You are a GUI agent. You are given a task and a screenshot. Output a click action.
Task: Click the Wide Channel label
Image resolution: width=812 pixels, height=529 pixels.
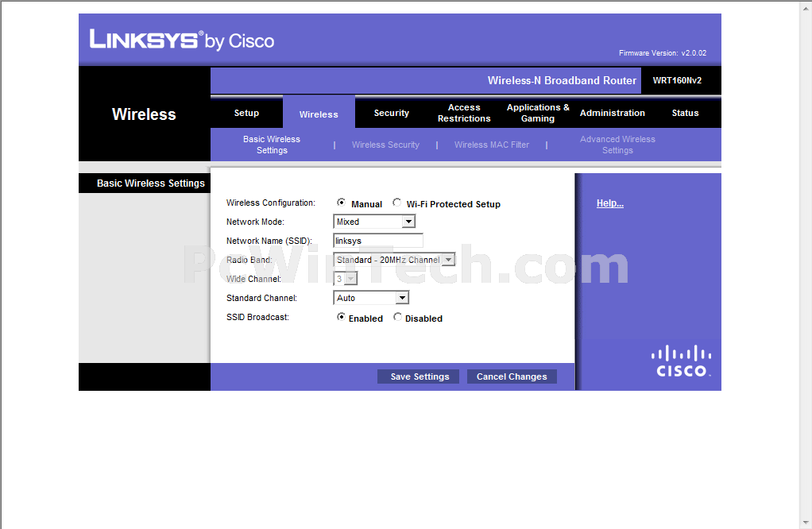click(253, 279)
